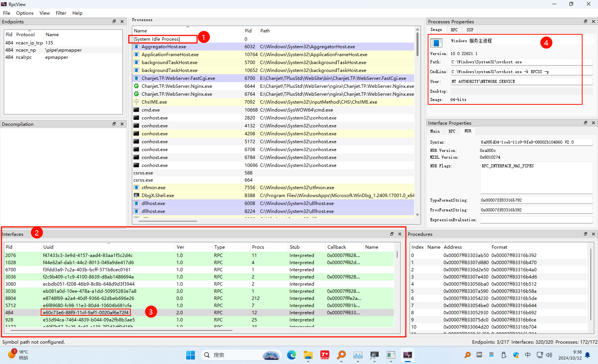Click the ChsIME.exe process icon
Image resolution: width=598 pixels, height=364 pixels.
pos(136,102)
